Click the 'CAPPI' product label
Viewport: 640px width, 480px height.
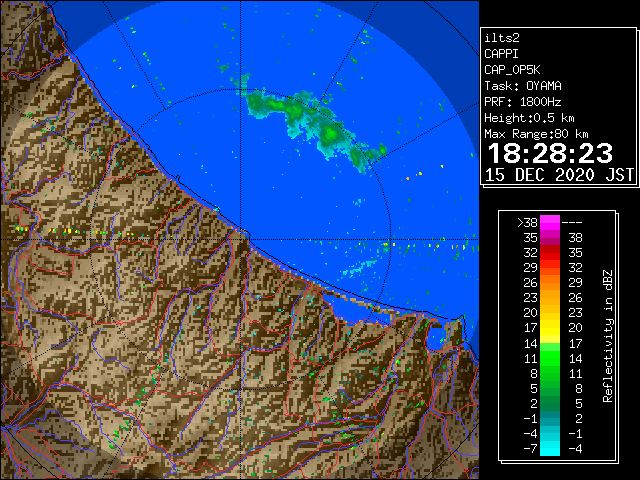pyautogui.click(x=501, y=54)
